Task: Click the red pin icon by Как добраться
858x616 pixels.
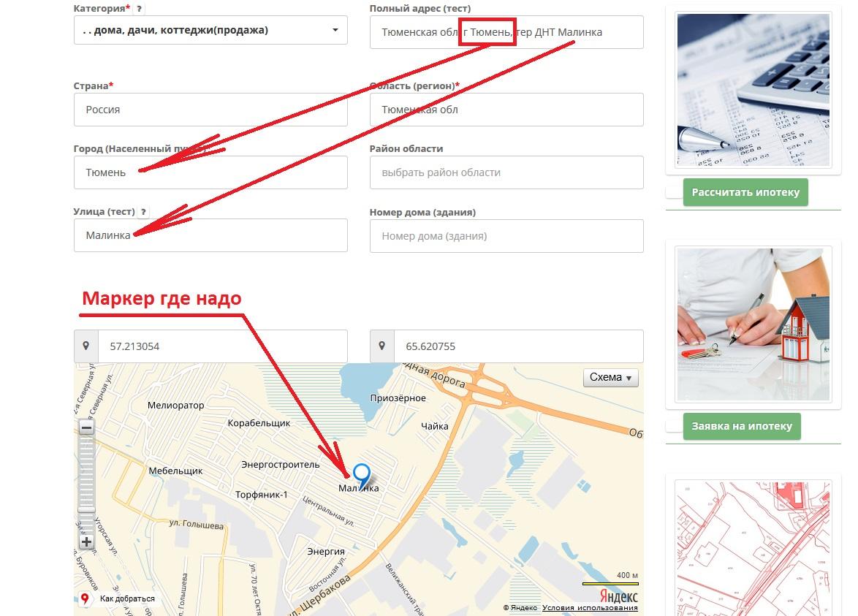Action: pyautogui.click(x=85, y=598)
